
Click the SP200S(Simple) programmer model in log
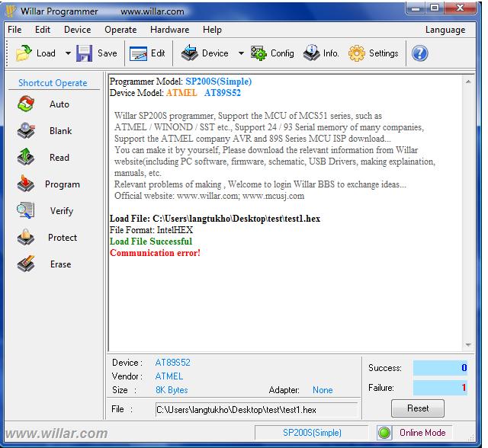(219, 82)
